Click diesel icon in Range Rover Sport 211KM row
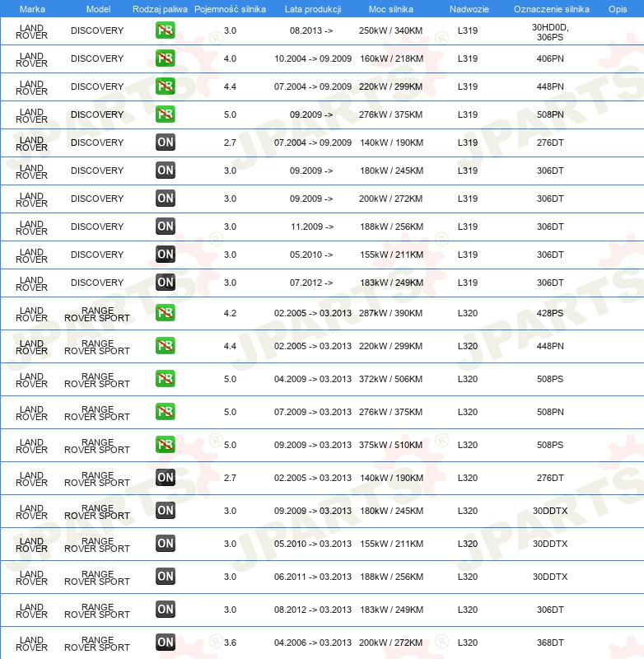 [165, 544]
